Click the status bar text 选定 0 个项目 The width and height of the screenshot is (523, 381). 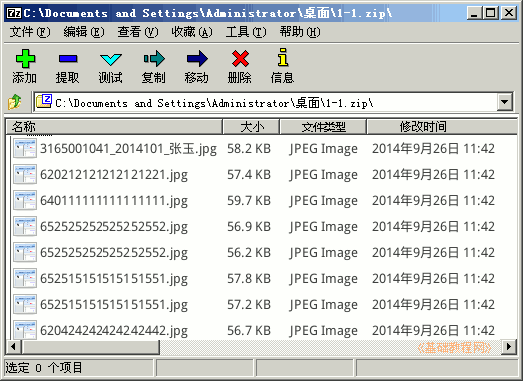tap(44, 368)
